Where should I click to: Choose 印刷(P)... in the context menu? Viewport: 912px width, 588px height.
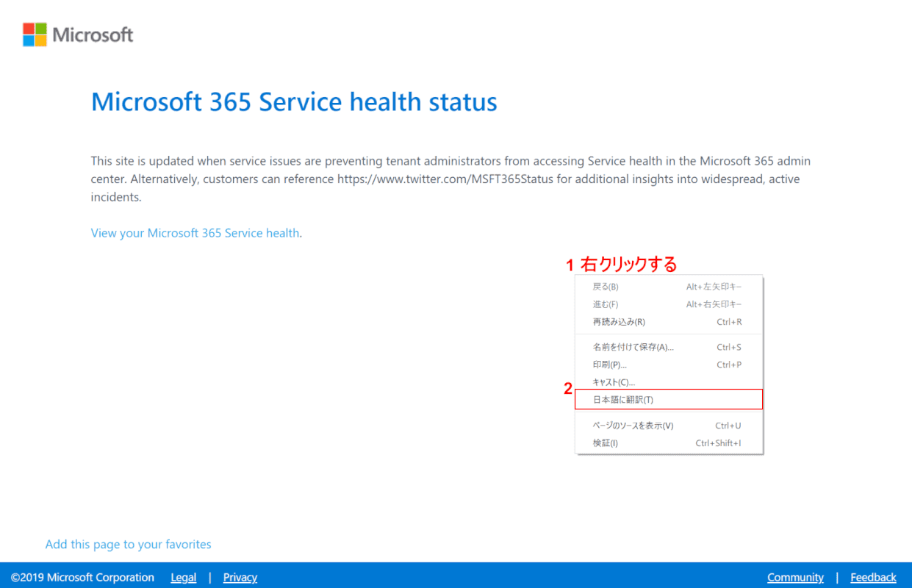(669, 365)
